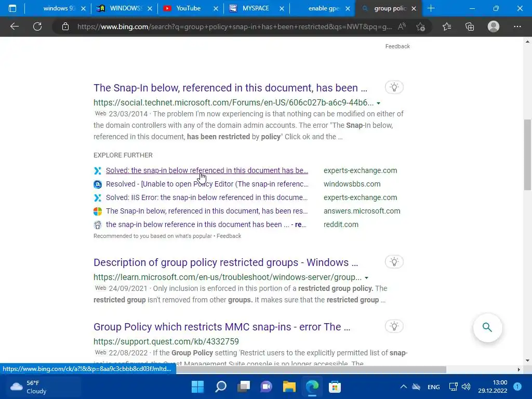The image size is (532, 399).
Task: Open the OneDrive tray icon
Action: [x=416, y=387]
